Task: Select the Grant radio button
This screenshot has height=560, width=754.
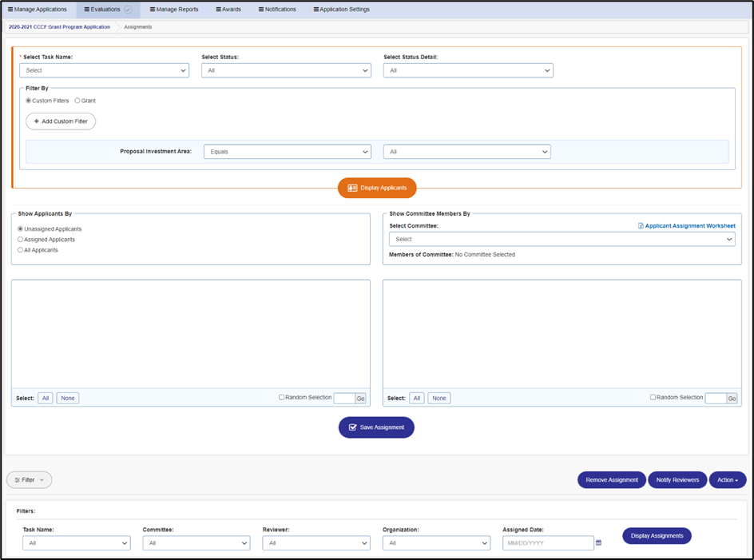Action: (x=77, y=101)
